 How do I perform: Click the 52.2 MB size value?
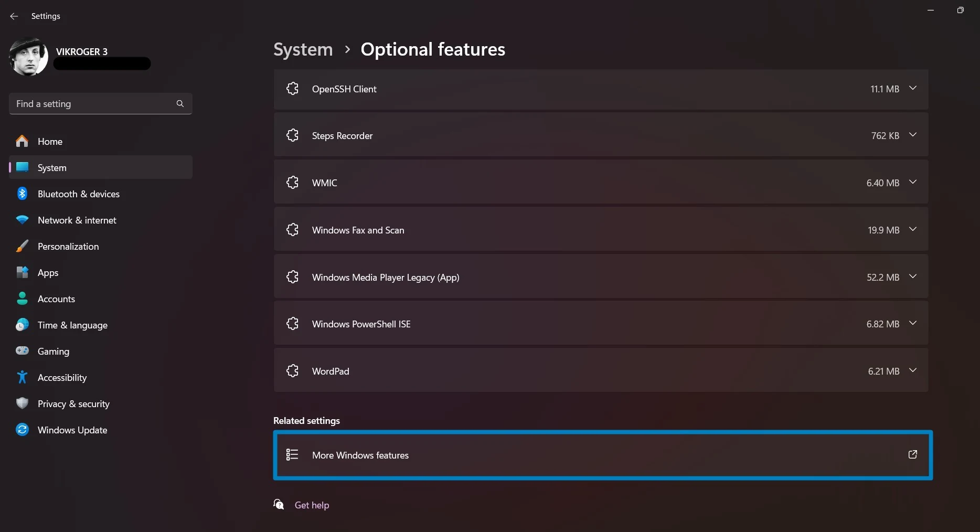[x=883, y=278]
